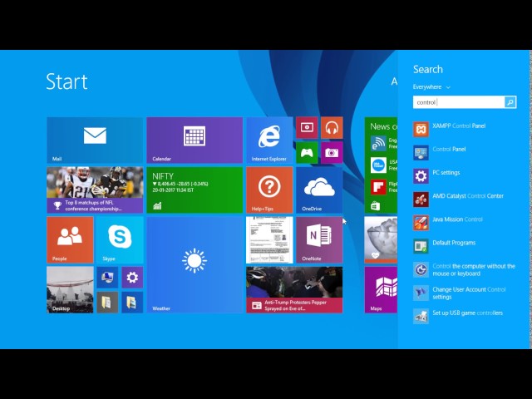
Task: Open Change User Account Control settings result
Action: (x=464, y=293)
